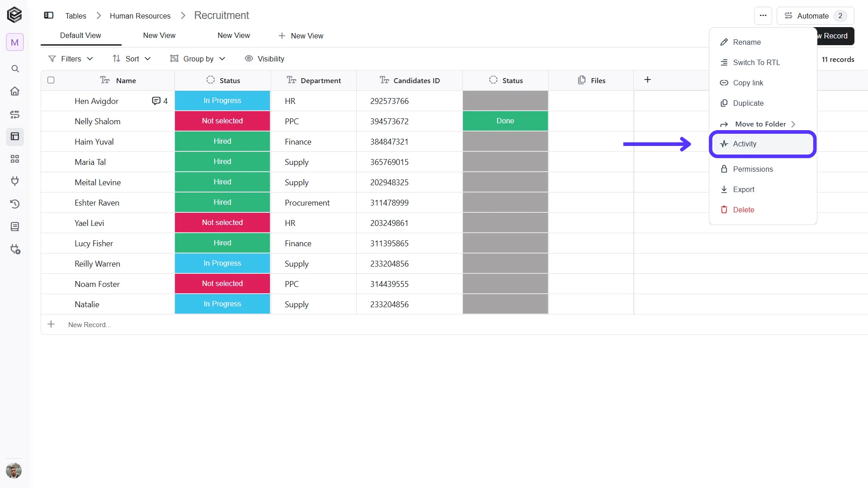Viewport: 868px width, 488px height.
Task: Select Duplicate from the menu
Action: [x=763, y=103]
